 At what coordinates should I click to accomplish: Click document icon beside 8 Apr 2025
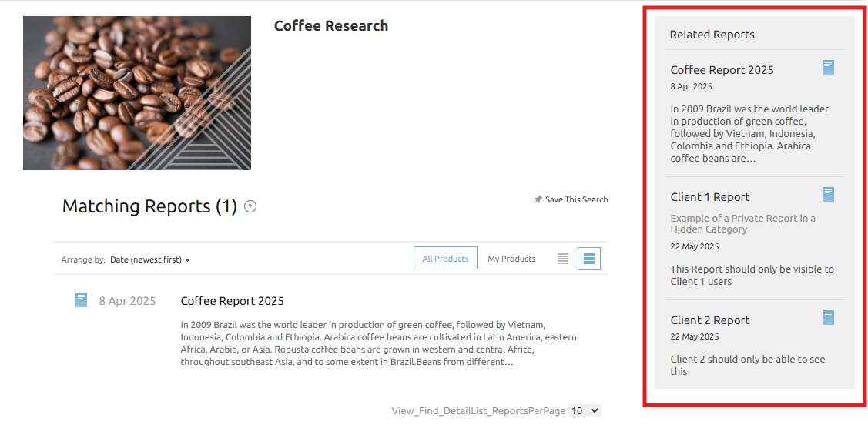[81, 300]
